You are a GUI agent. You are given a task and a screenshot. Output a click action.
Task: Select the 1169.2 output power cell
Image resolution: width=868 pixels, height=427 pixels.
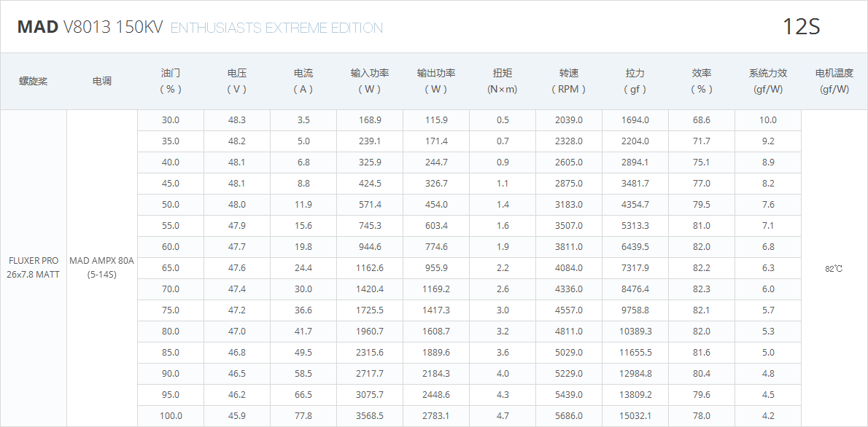click(x=436, y=289)
